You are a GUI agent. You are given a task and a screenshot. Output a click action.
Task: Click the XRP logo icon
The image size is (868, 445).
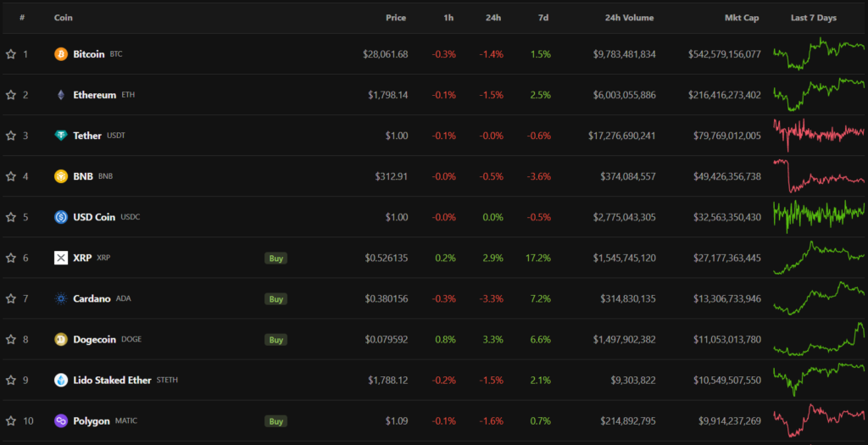(61, 258)
